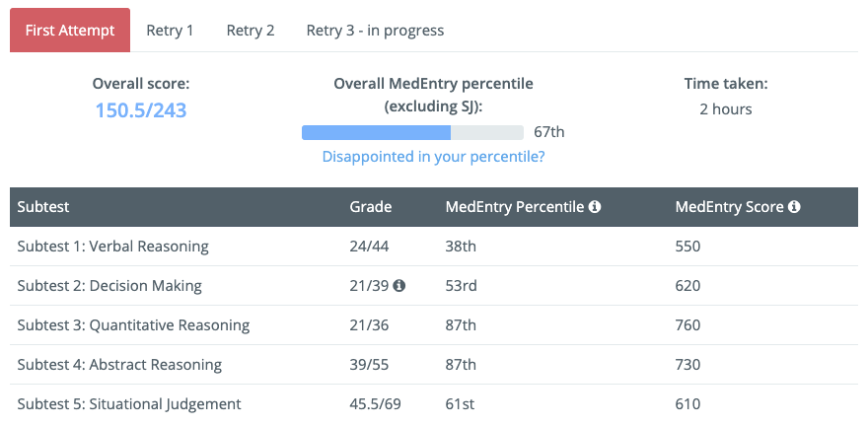Screen dimensions: 868x426
Task: Open the Retry 2 tab
Action: tap(251, 30)
